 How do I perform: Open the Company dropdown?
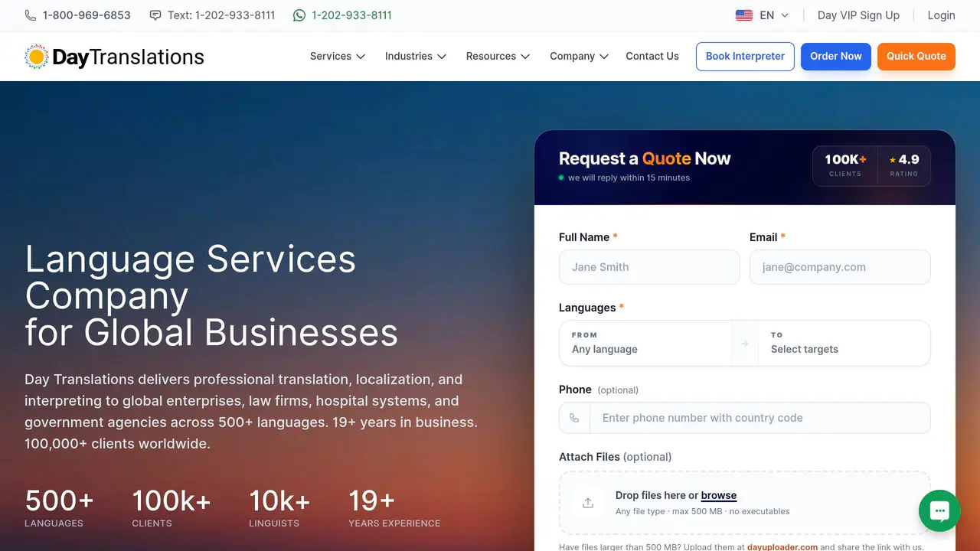click(x=580, y=56)
